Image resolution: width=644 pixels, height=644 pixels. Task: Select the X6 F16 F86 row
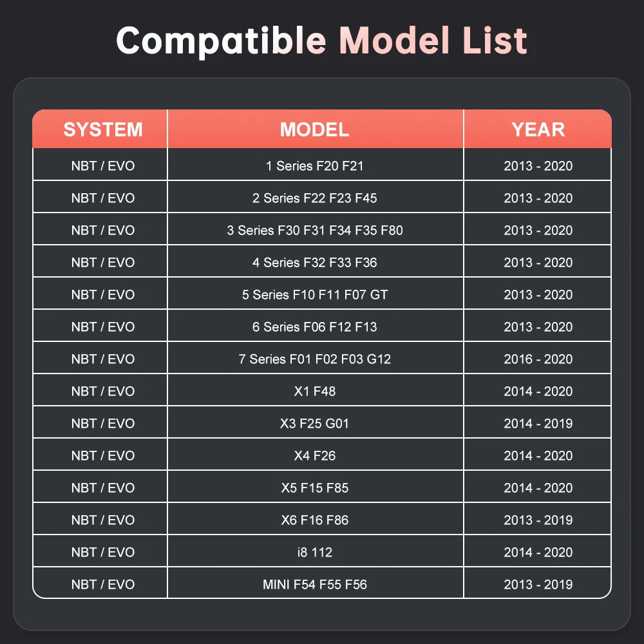point(322,518)
